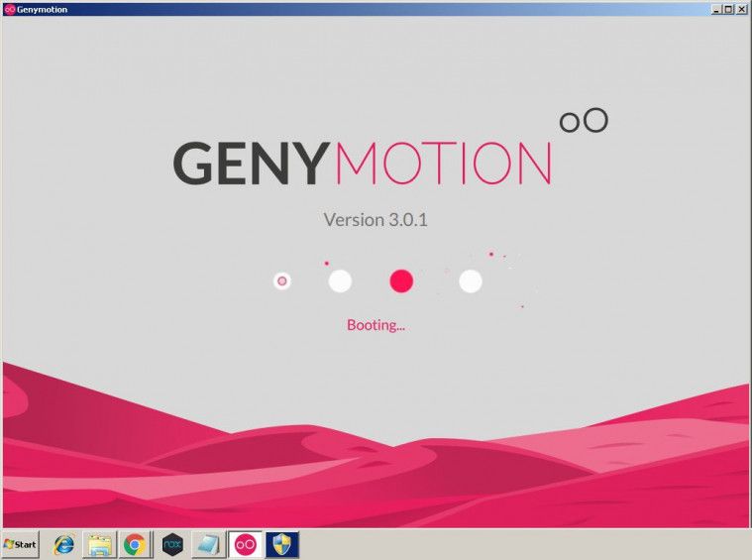752x560 pixels.
Task: Launch Internet Explorer from the taskbar
Action: pyautogui.click(x=64, y=545)
